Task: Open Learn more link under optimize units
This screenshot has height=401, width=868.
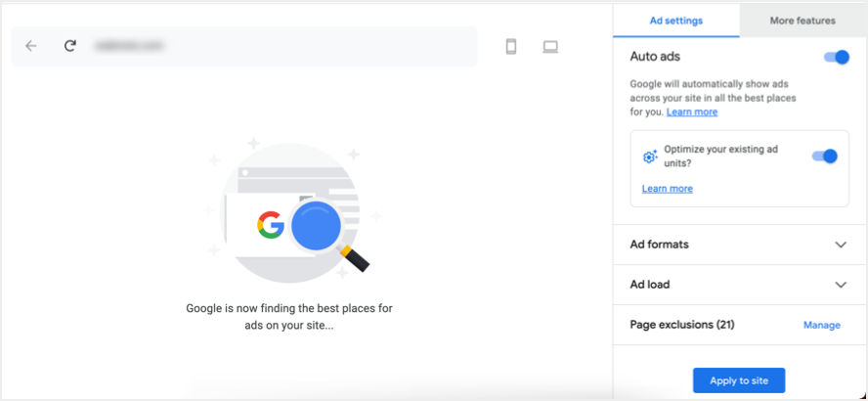Action: point(667,189)
